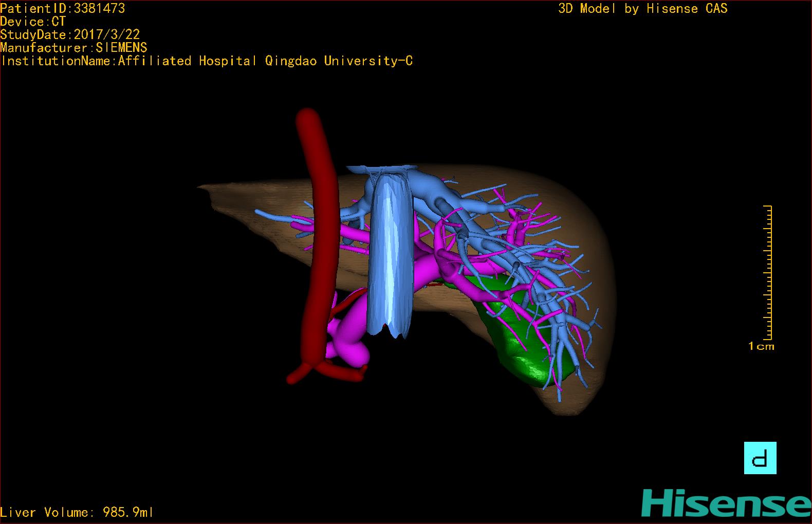Click the Device:CT label

33,22
